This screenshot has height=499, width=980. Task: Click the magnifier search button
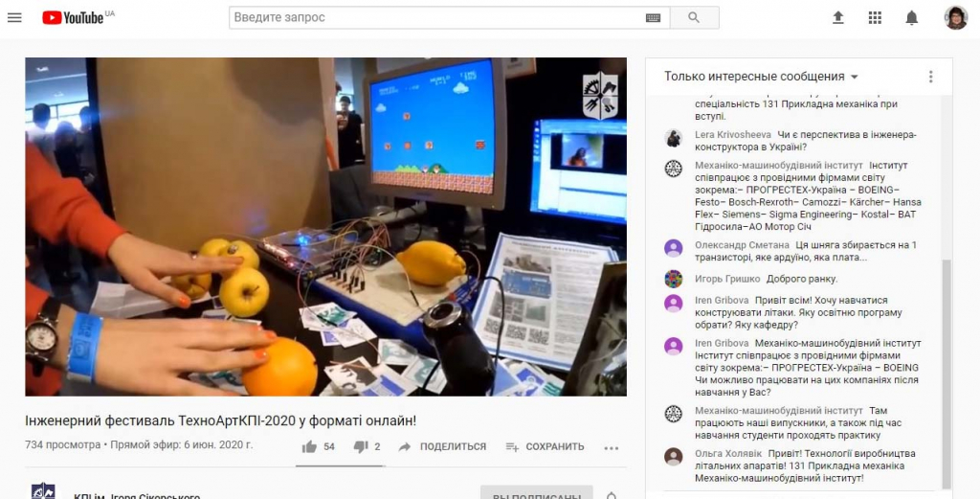[x=694, y=17]
